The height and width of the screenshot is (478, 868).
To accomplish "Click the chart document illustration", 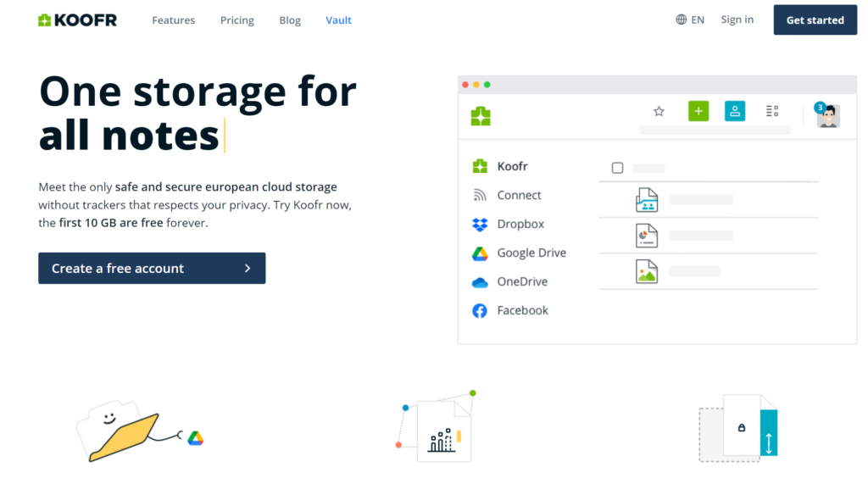I will click(437, 426).
